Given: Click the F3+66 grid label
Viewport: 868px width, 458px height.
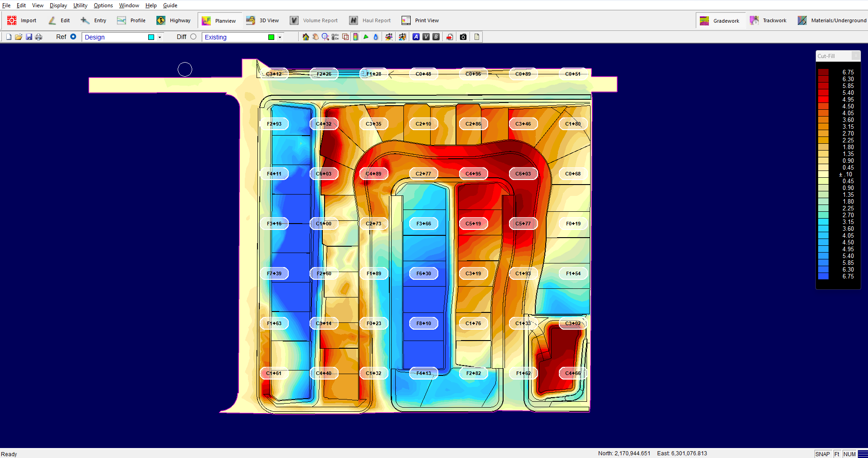Looking at the screenshot, I should pos(423,224).
